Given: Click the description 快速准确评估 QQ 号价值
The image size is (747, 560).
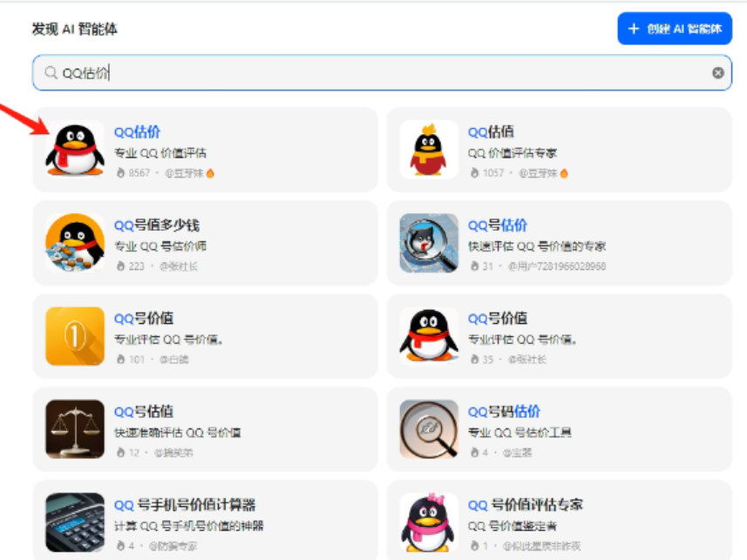Looking at the screenshot, I should (178, 432).
